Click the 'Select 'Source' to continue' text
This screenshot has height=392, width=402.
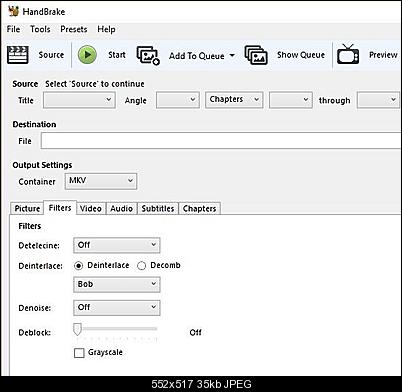(x=95, y=84)
